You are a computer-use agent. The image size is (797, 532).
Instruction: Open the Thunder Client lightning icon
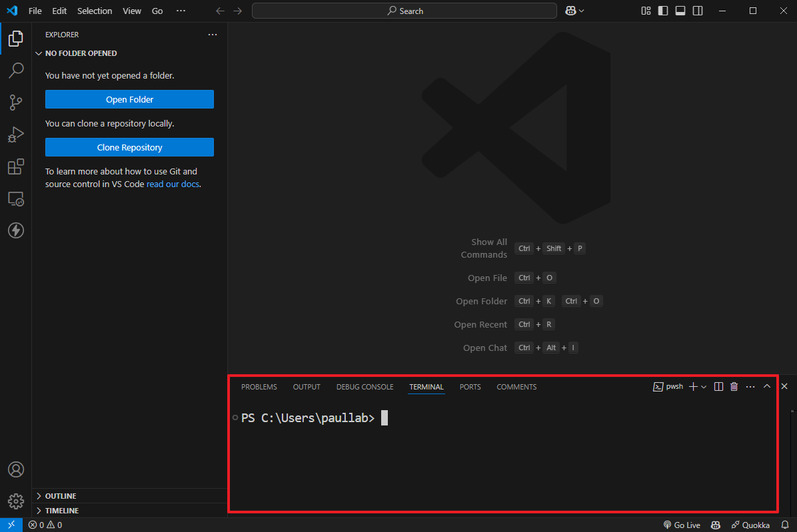pos(16,230)
